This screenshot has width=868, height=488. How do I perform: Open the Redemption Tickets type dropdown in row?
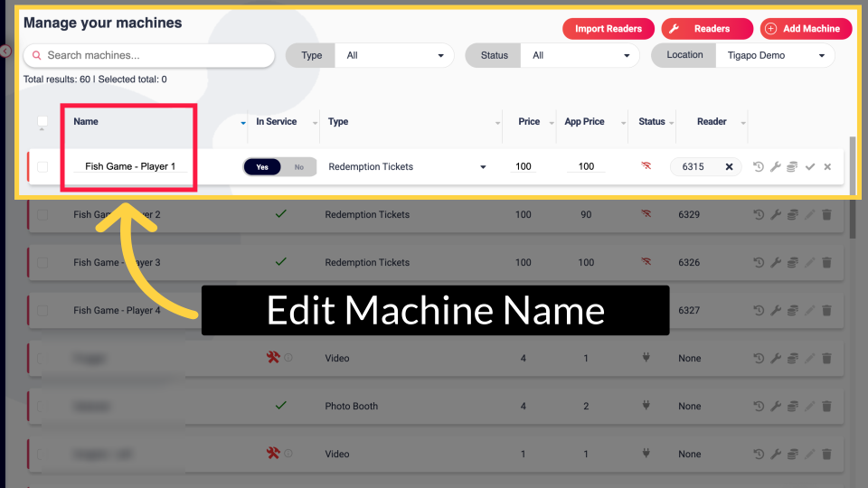click(407, 167)
